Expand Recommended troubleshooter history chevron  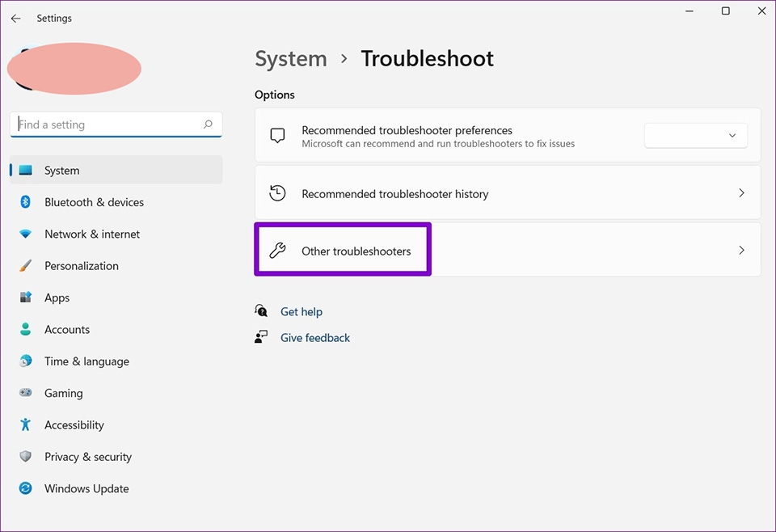pos(741,193)
